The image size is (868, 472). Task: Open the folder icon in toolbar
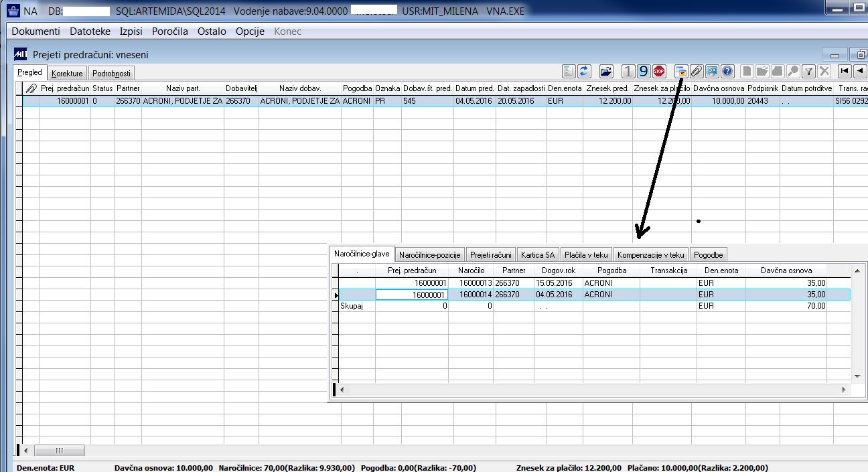coord(606,71)
